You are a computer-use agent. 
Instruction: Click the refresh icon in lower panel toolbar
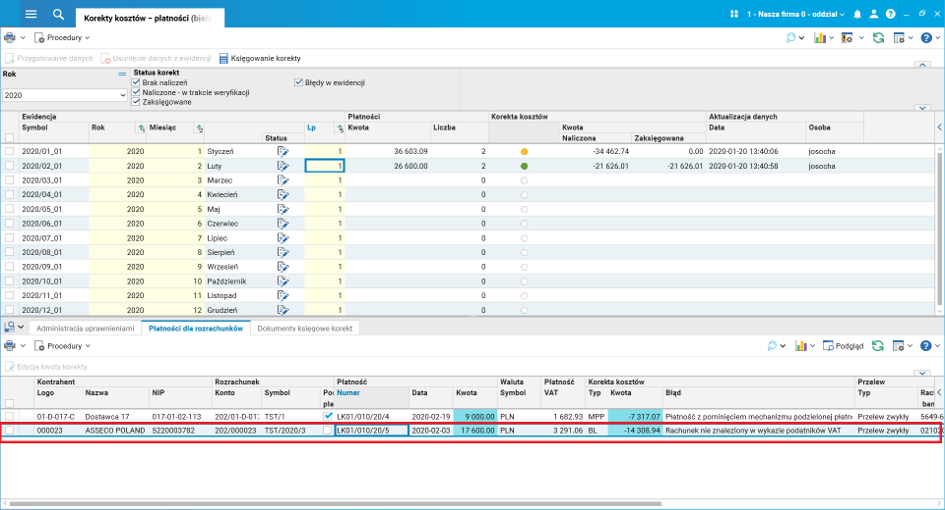(878, 346)
